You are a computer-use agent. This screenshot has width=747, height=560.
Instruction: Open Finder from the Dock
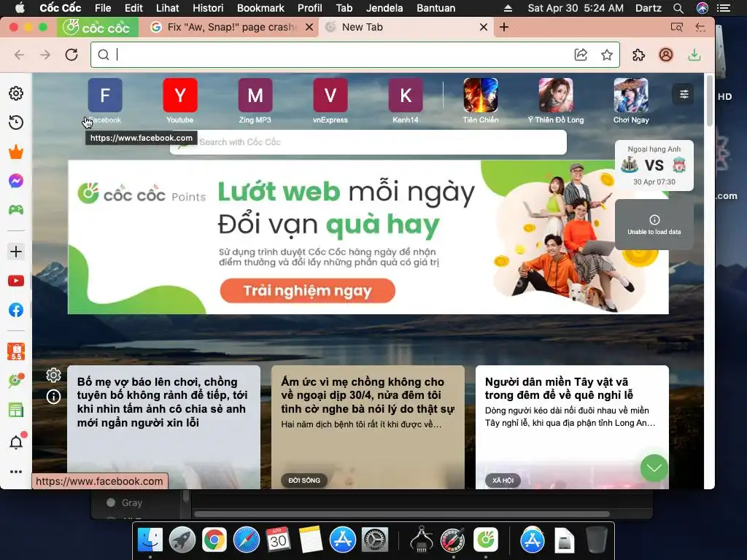[150, 540]
